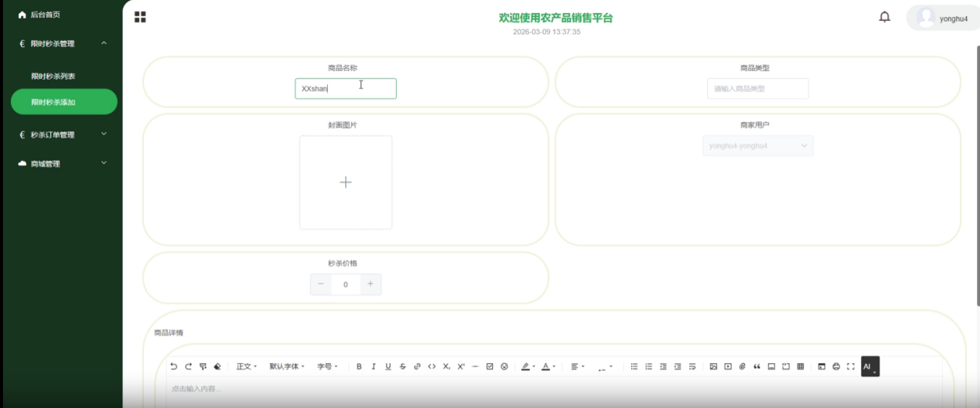Open the line height dropdown
The width and height of the screenshot is (980, 408).
(606, 366)
